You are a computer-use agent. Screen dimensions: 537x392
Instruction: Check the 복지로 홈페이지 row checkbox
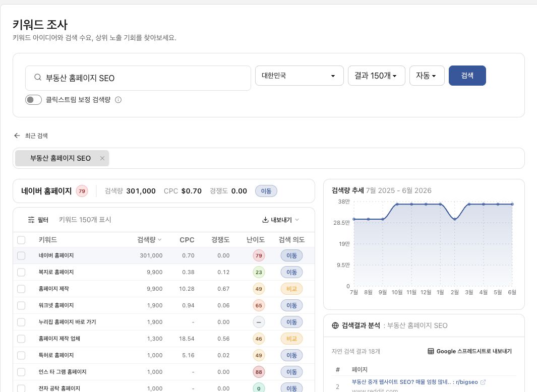coord(21,272)
